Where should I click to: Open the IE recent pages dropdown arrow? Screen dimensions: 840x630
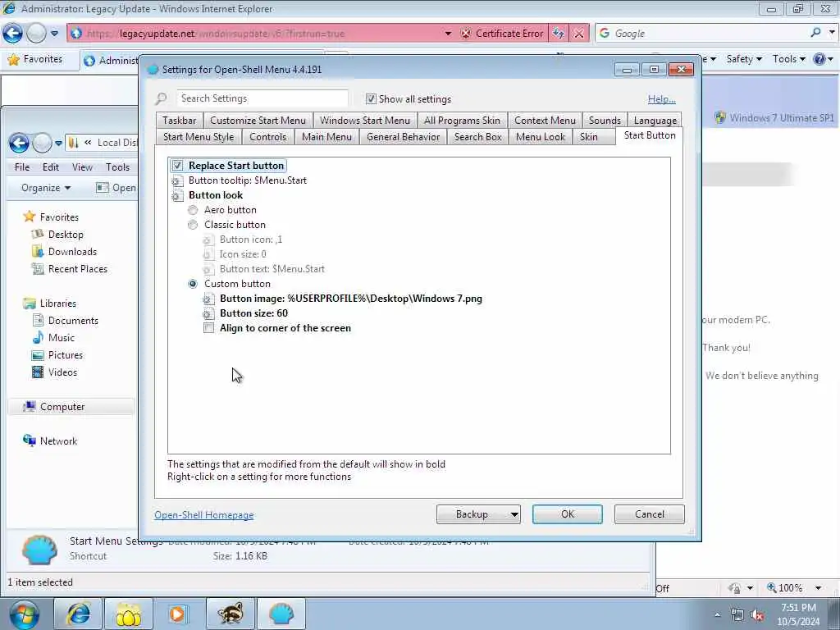(x=55, y=33)
